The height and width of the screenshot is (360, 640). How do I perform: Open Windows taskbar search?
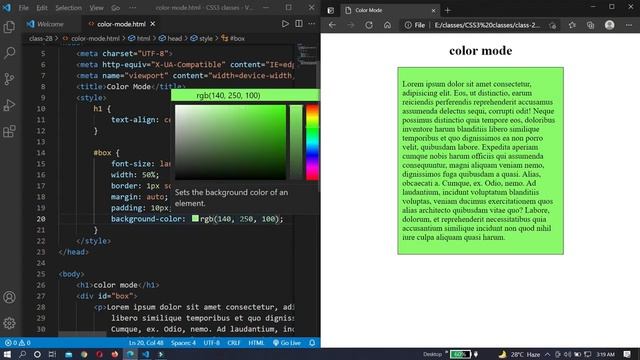(x=22, y=354)
